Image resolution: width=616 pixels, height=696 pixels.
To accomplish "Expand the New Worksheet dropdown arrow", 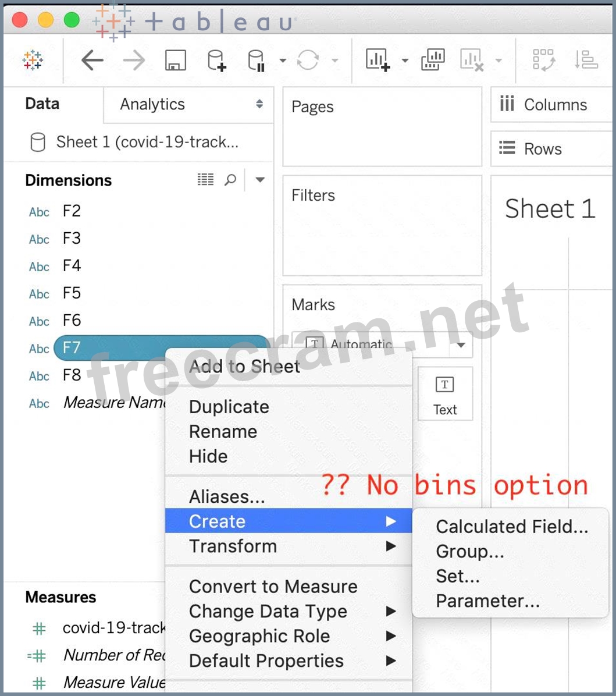I will pos(405,61).
